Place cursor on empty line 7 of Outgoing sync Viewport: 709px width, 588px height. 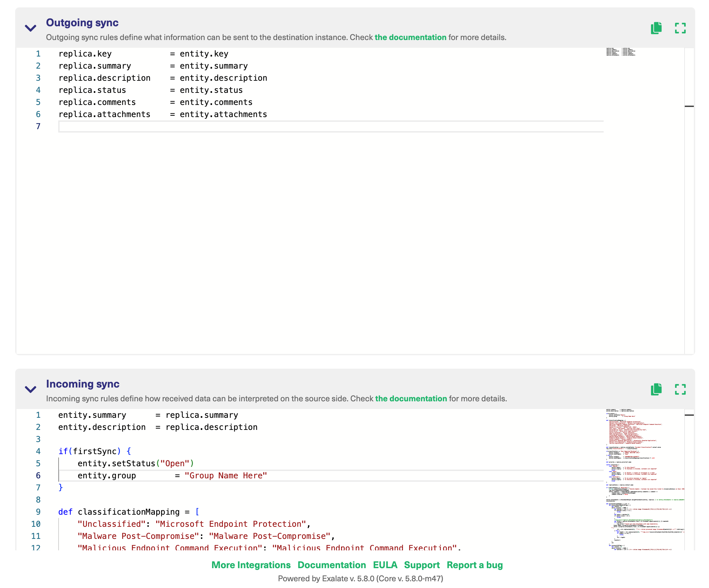[331, 126]
